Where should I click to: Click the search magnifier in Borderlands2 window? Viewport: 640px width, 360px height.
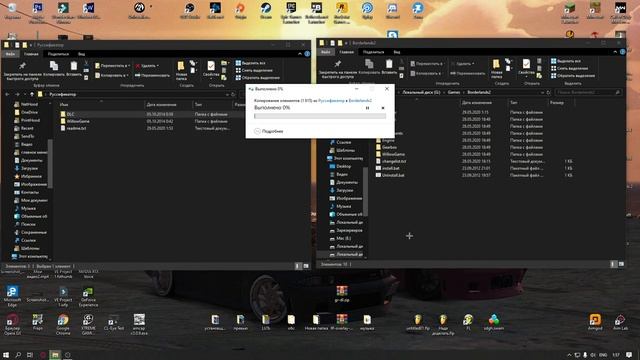click(x=618, y=93)
